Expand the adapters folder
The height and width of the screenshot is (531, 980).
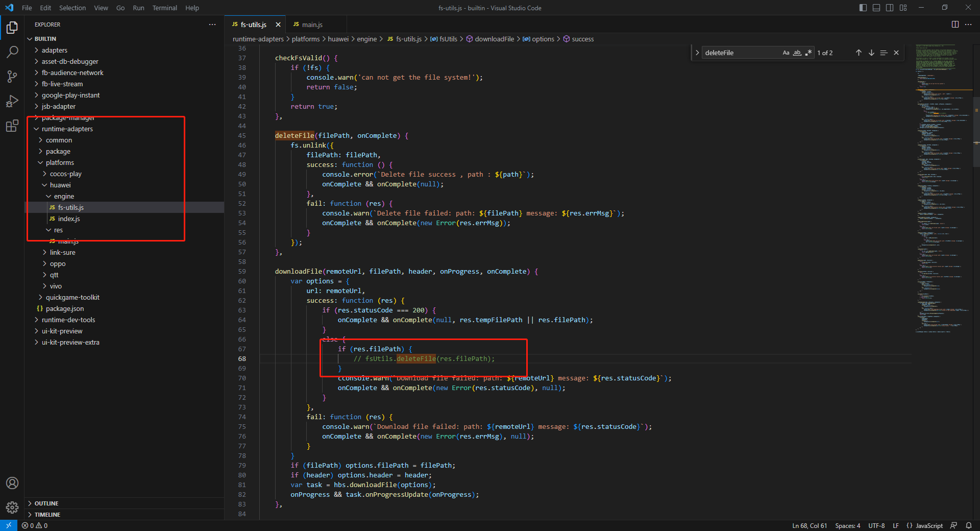[54, 50]
